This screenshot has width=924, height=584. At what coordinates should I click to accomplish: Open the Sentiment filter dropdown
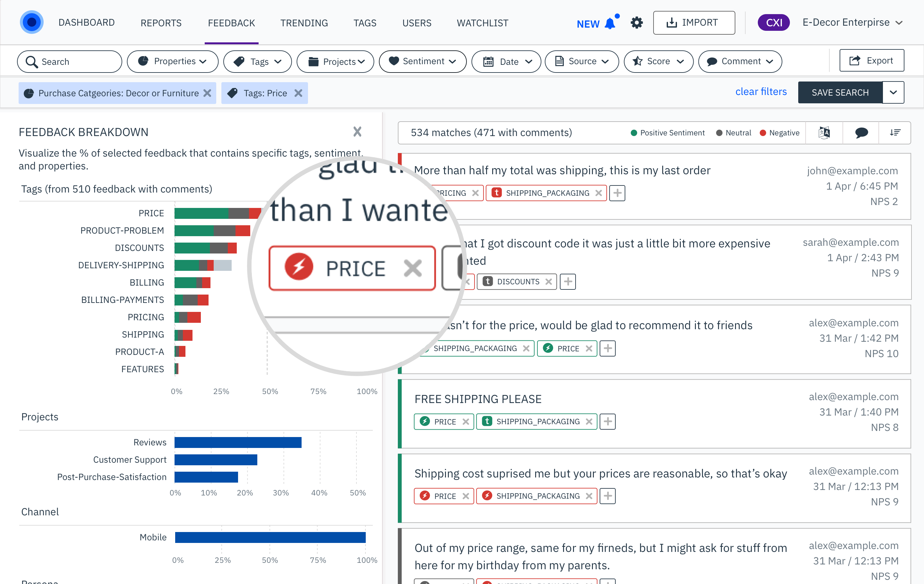pyautogui.click(x=423, y=61)
